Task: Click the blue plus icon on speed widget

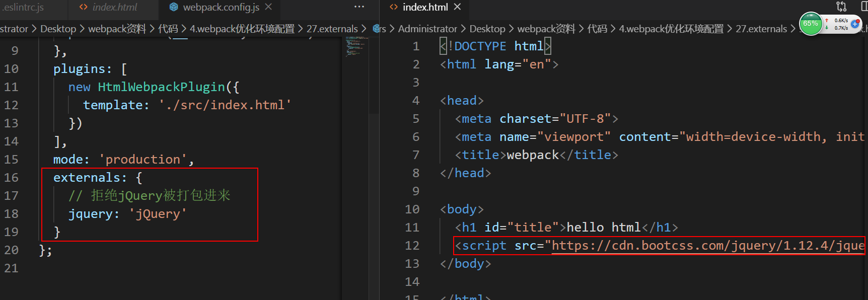Action: pyautogui.click(x=855, y=24)
